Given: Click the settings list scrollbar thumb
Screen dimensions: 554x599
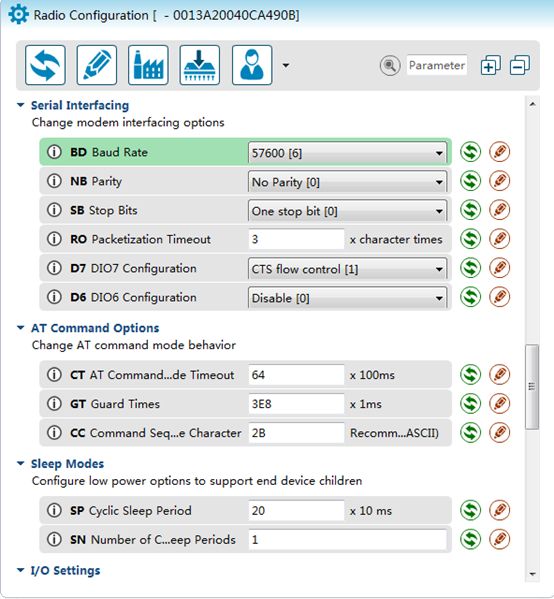Looking at the screenshot, I should 532,387.
